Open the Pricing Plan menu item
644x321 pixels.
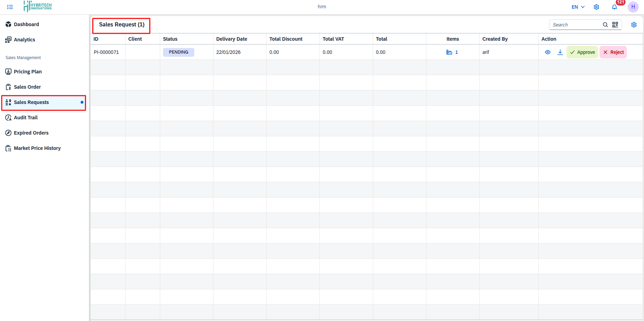click(28, 72)
